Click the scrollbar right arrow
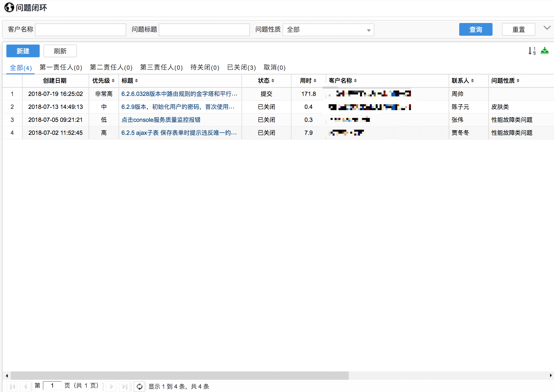 (551, 375)
